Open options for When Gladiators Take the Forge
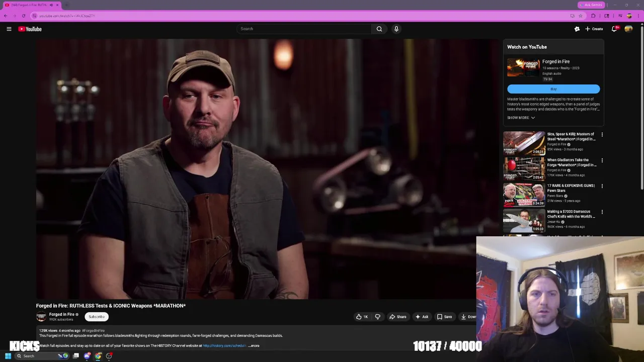Image resolution: width=644 pixels, height=362 pixels. pos(602,160)
